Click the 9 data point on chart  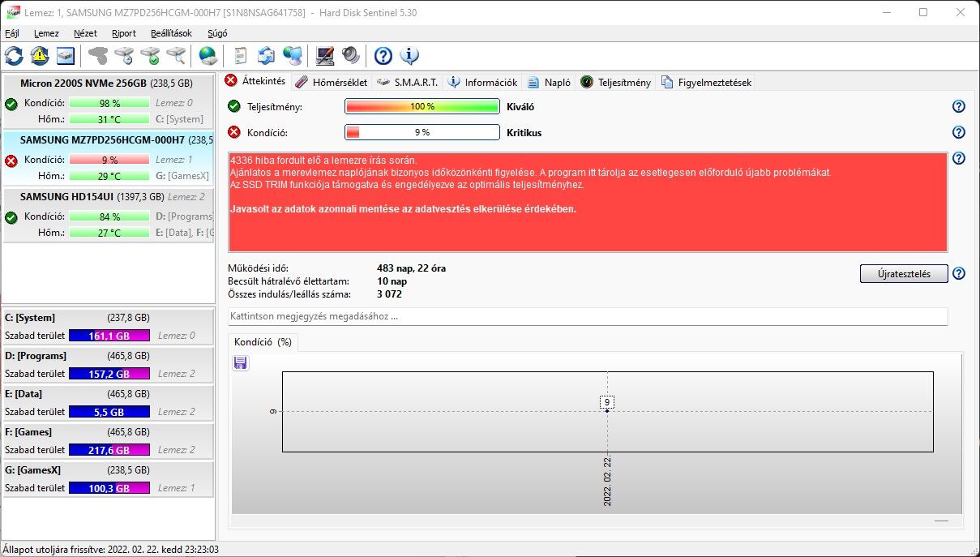[x=607, y=402]
